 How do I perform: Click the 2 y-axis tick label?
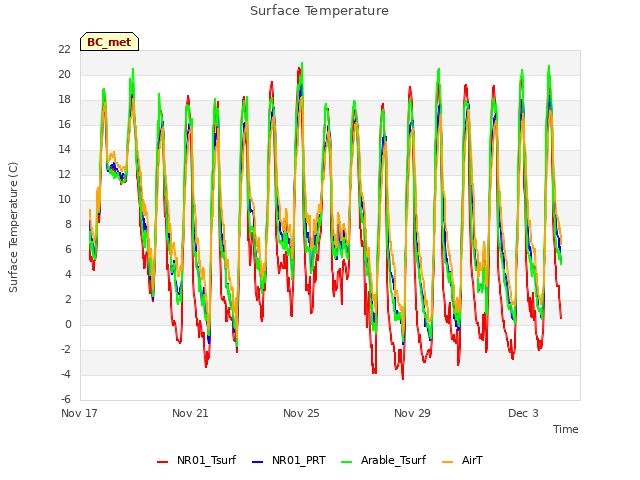[x=68, y=300]
